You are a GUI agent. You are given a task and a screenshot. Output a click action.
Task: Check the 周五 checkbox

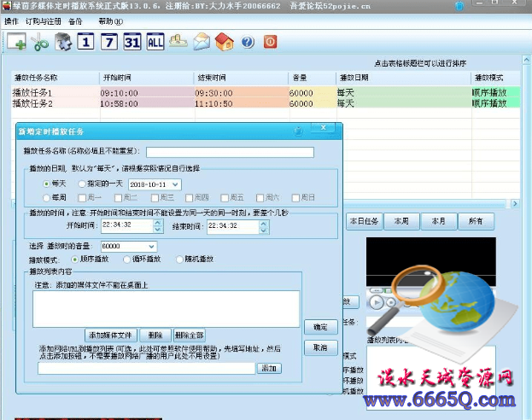pyautogui.click(x=225, y=197)
